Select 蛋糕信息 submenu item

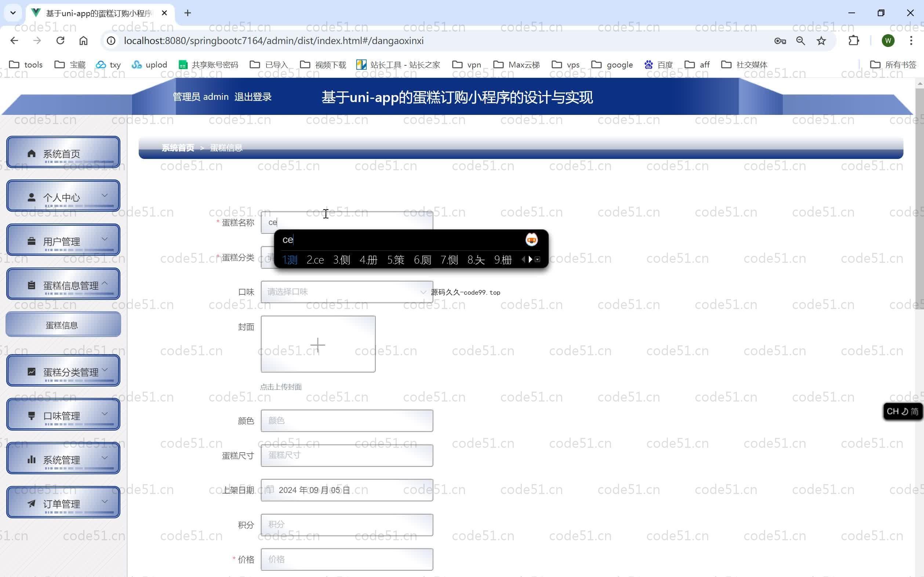[x=63, y=325]
